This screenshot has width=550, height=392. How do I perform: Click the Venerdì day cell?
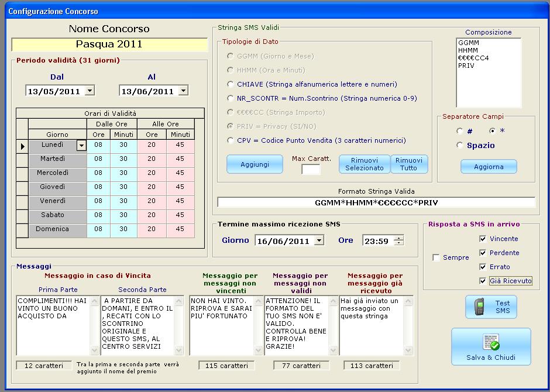pos(57,201)
